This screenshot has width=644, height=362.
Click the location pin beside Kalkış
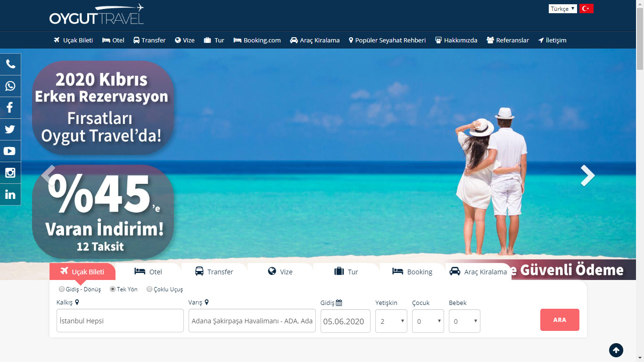77,302
